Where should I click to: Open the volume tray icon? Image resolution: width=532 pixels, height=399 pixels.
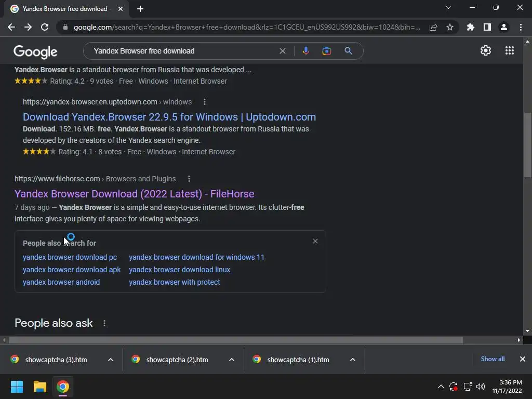[x=481, y=387]
